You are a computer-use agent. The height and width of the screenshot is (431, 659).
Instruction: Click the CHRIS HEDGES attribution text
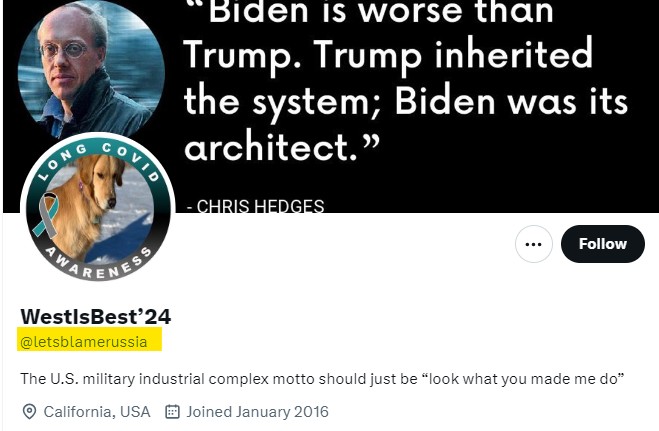click(x=256, y=206)
